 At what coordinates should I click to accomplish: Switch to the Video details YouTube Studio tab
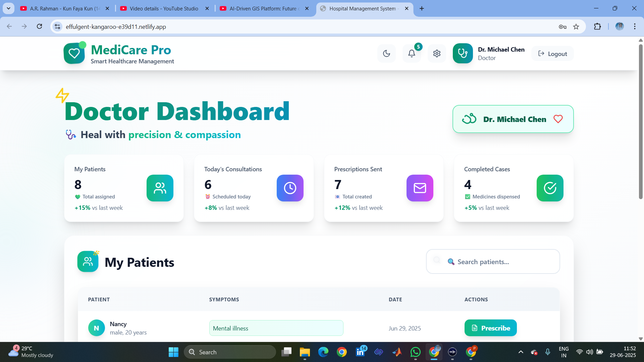tap(164, 8)
